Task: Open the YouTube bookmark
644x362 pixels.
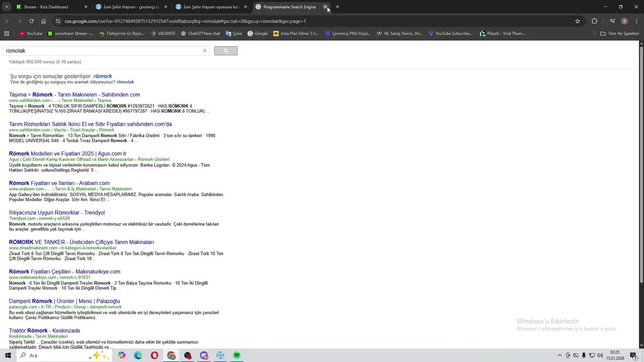Action: (x=31, y=34)
